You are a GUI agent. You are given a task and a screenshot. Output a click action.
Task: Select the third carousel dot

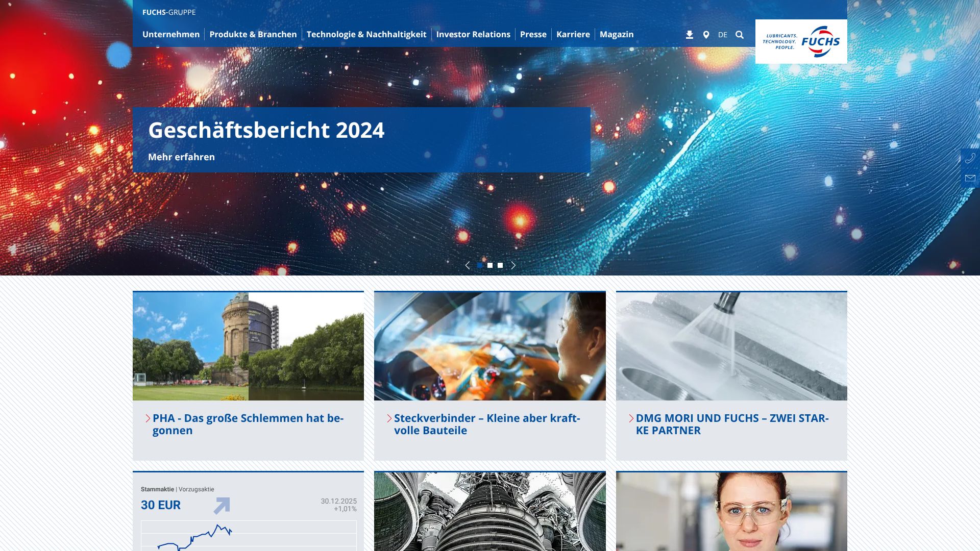(500, 265)
